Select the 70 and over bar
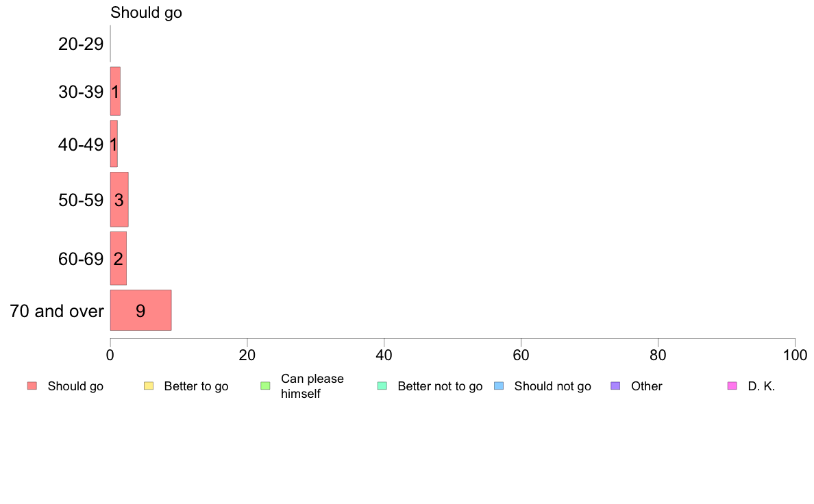The width and height of the screenshot is (814, 504). [x=140, y=310]
